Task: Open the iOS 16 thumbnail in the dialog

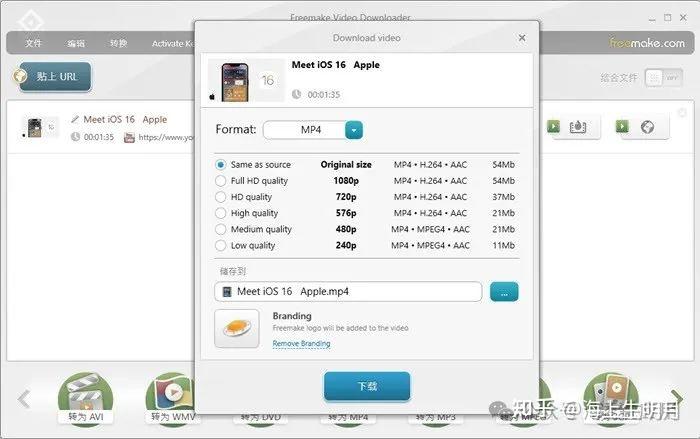Action: (x=246, y=81)
